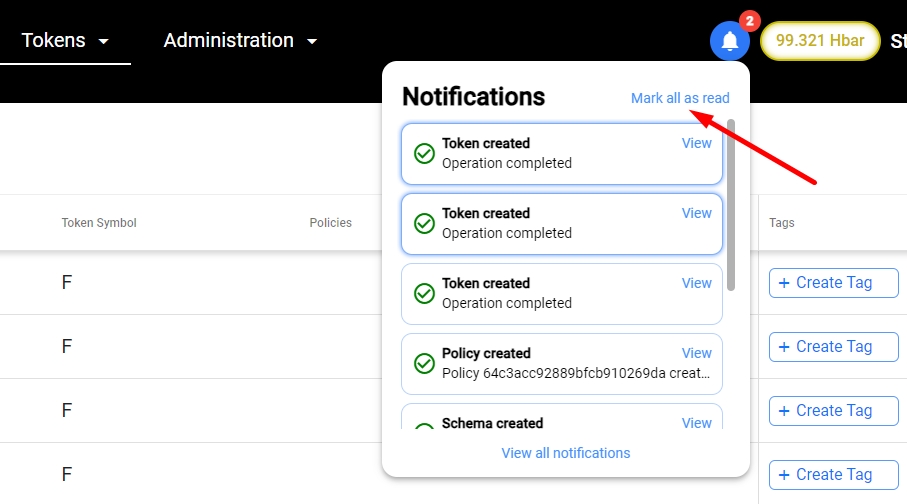Click green checkmark on second Token created
This screenshot has width=907, height=504.
click(424, 223)
